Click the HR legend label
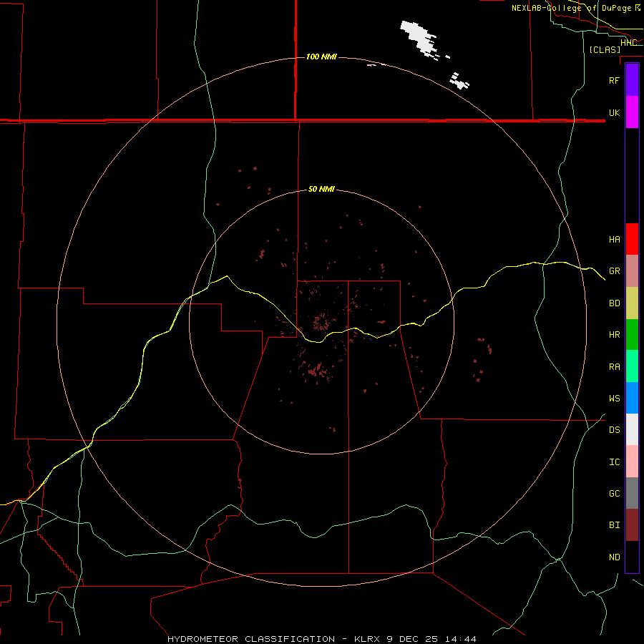Screen dimensions: 644x644 [614, 335]
